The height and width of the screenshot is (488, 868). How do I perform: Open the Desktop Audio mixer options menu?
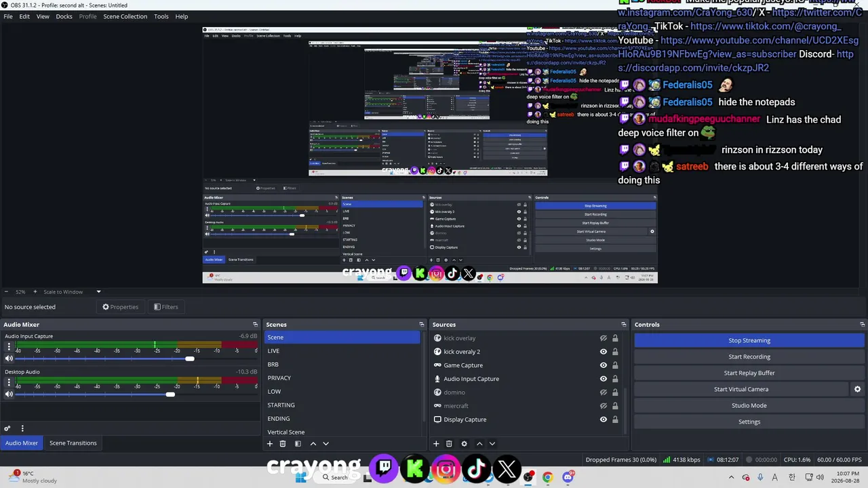pos(9,382)
